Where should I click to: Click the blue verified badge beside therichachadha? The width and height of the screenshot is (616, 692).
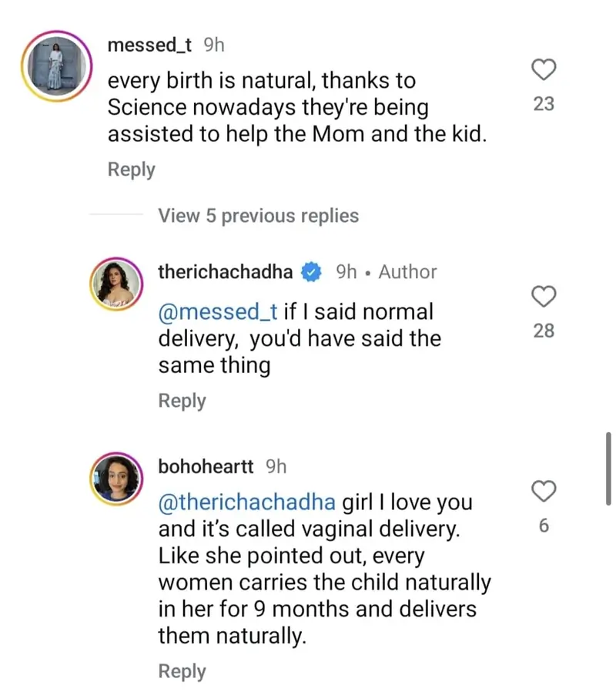point(310,272)
